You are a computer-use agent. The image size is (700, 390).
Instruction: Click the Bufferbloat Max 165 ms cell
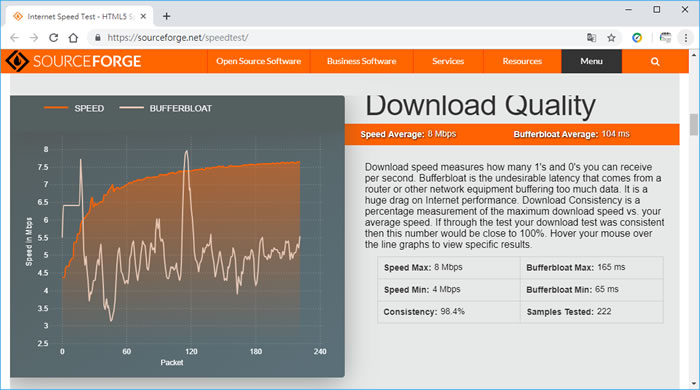pyautogui.click(x=592, y=267)
